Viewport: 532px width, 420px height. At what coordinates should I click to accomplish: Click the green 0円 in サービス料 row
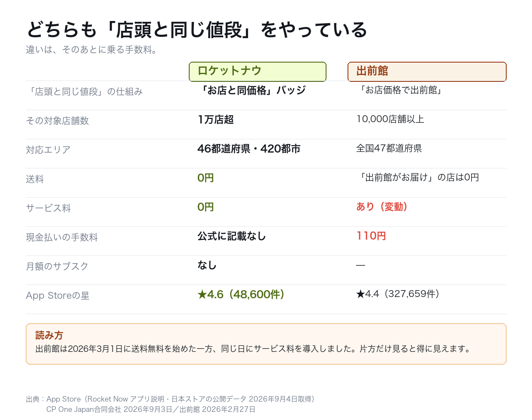click(206, 207)
